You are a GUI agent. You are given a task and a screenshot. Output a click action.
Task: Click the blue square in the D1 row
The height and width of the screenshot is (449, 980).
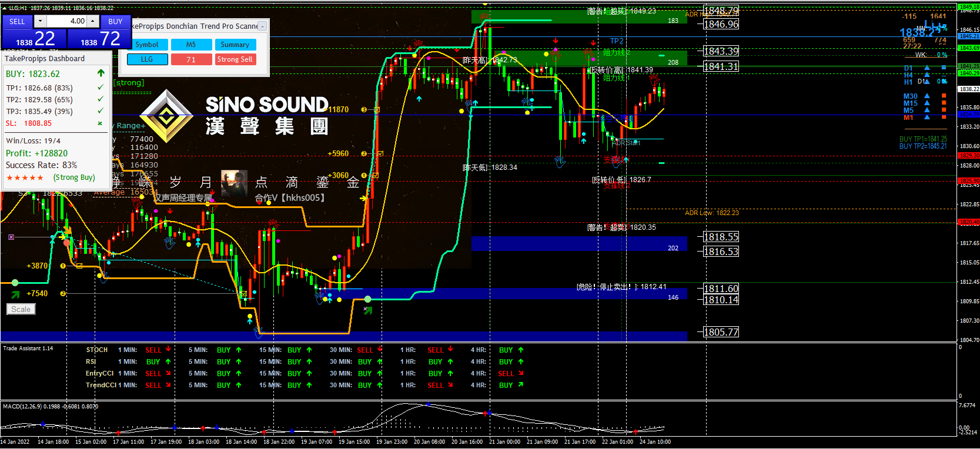[x=944, y=68]
